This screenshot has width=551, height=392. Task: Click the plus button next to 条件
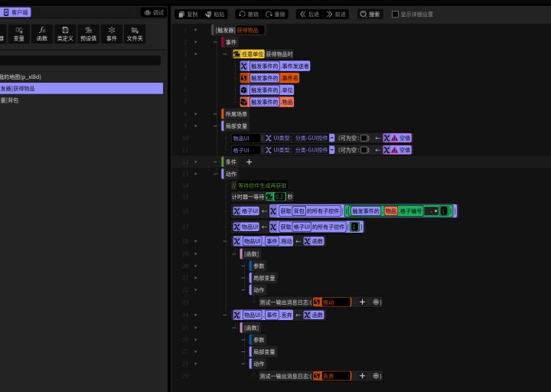(x=249, y=162)
